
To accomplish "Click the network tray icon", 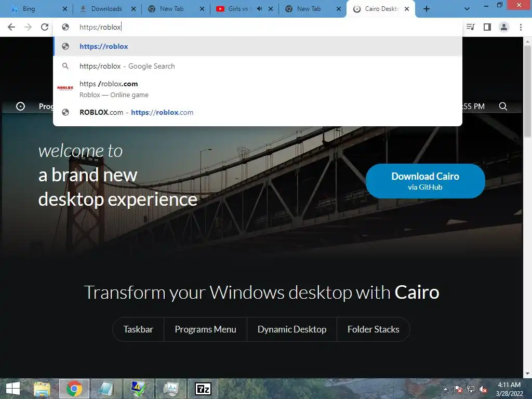I will coord(471,389).
